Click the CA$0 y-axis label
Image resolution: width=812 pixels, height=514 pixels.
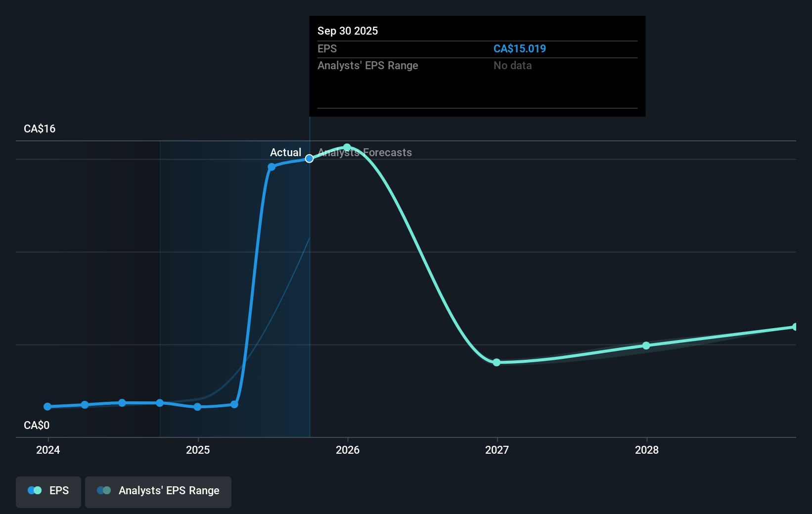point(37,425)
